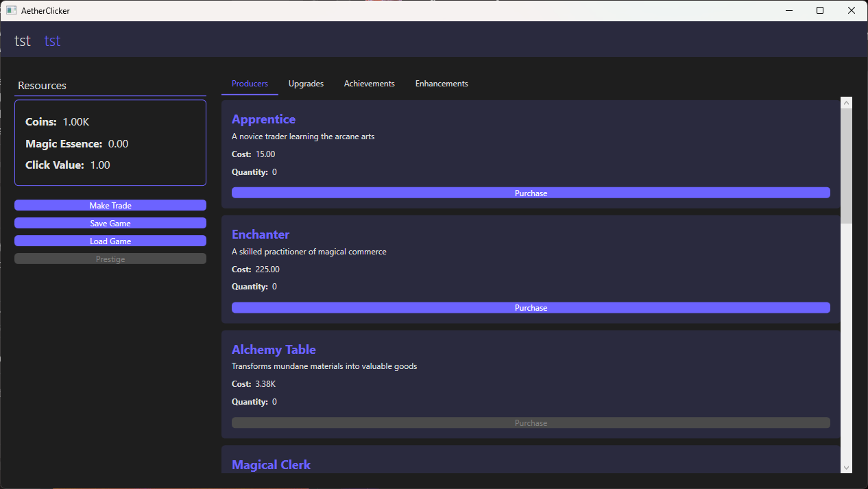868x489 pixels.
Task: Click the Save Game button
Action: click(110, 224)
